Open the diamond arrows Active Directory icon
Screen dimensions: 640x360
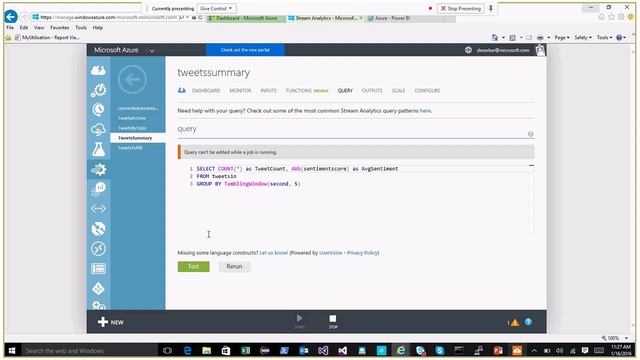(98, 289)
